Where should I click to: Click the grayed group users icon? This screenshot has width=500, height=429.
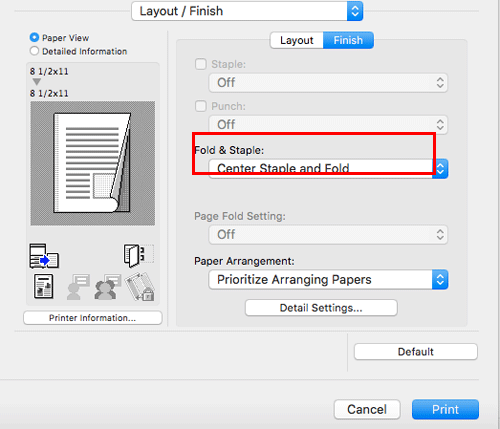pyautogui.click(x=107, y=287)
